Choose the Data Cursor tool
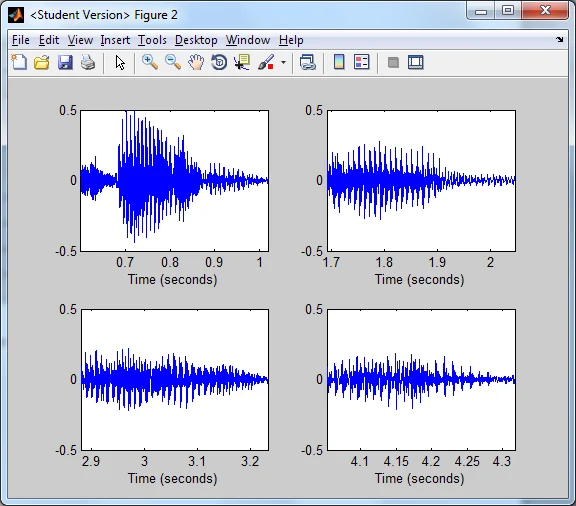Viewport: 576px width, 506px height. 242,62
